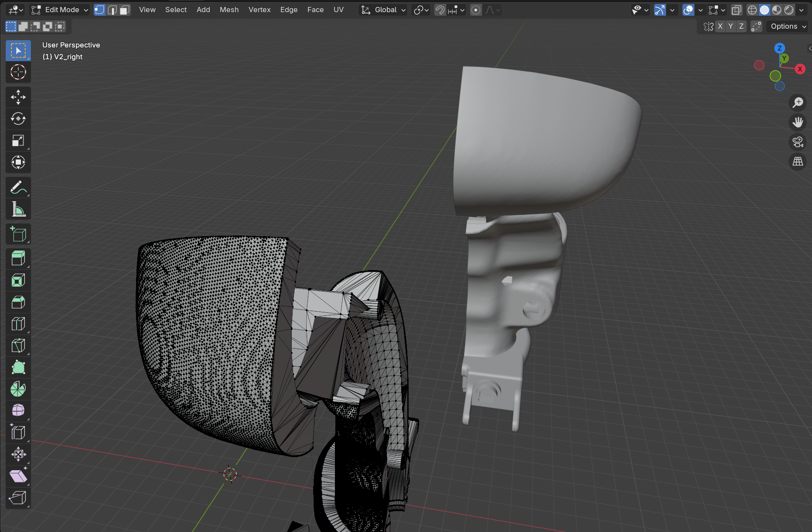Toggle X-ray view mode
Screen dimensions: 812x532
coord(736,10)
